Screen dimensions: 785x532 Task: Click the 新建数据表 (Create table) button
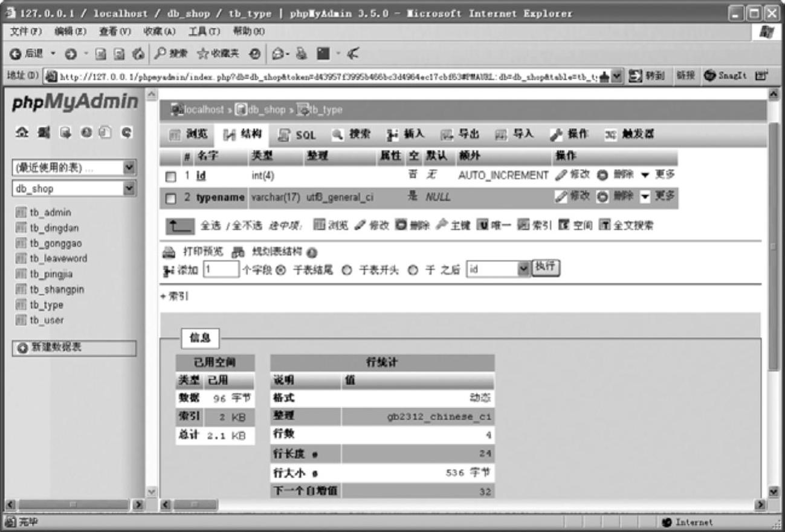[x=74, y=348]
